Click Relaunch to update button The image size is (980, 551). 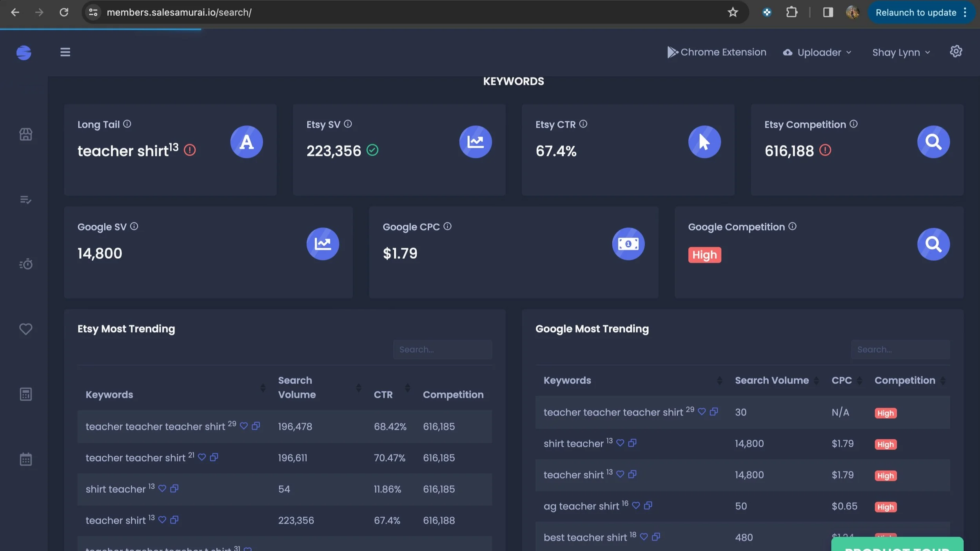click(916, 13)
